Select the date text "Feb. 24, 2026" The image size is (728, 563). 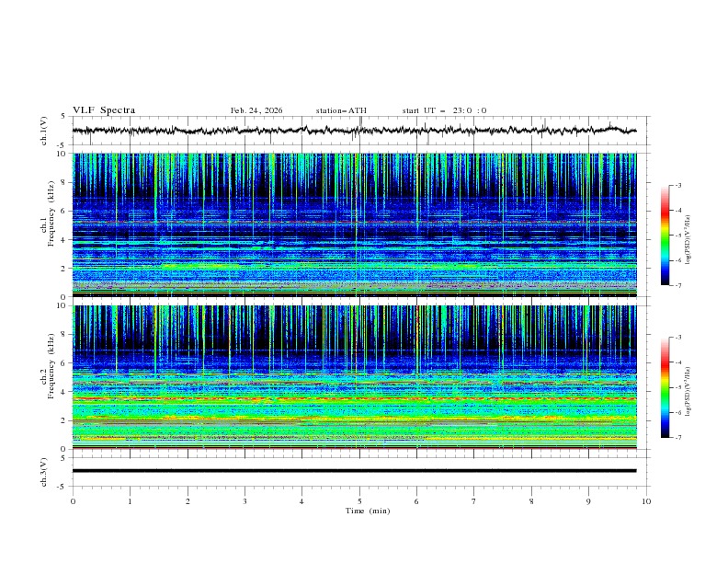pos(256,110)
